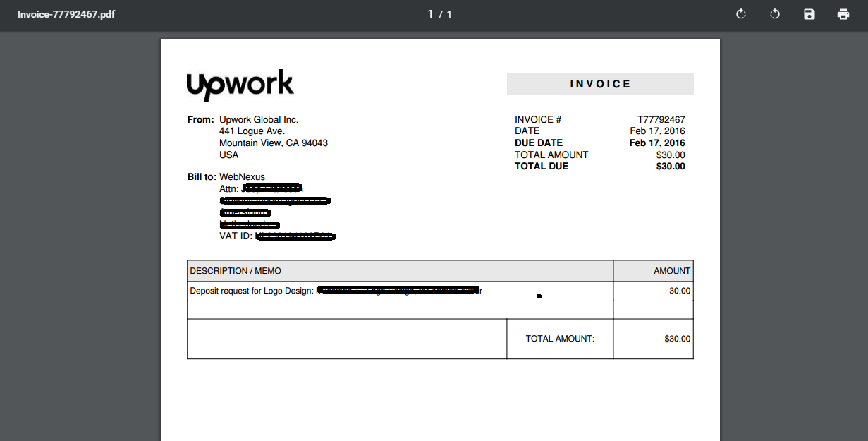Screen dimensions: 868x441
Task: Click the DESCRIPTION / MEMO column header
Action: pyautogui.click(x=236, y=271)
